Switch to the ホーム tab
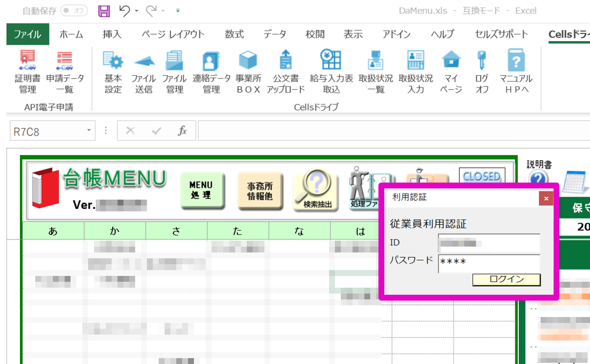Screen dimensions: 590x364 tap(71, 34)
